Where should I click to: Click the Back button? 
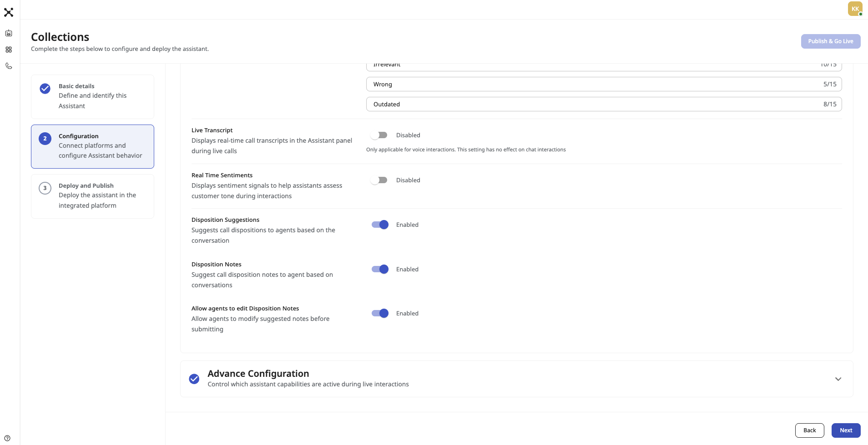pos(810,430)
